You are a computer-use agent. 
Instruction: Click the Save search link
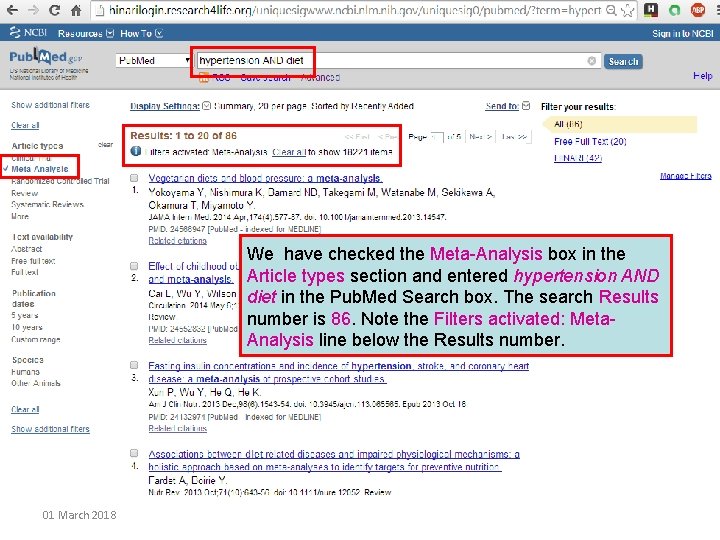coord(265,78)
